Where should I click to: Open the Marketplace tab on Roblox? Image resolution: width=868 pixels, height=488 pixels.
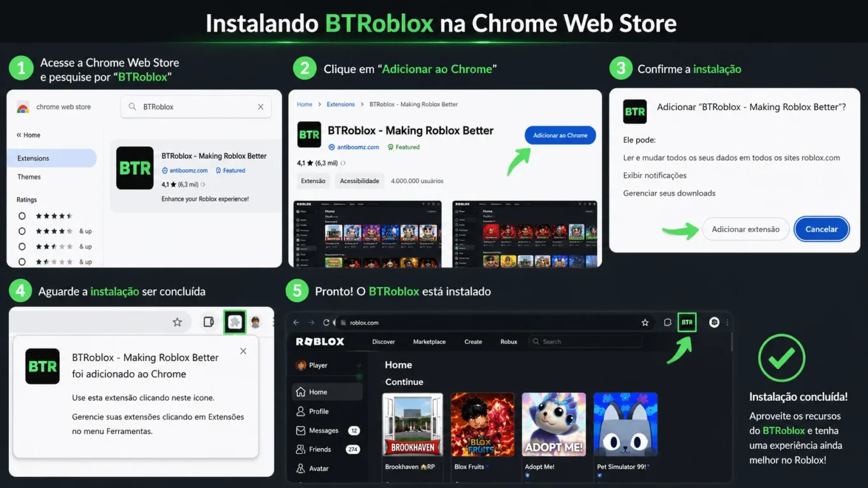point(429,342)
